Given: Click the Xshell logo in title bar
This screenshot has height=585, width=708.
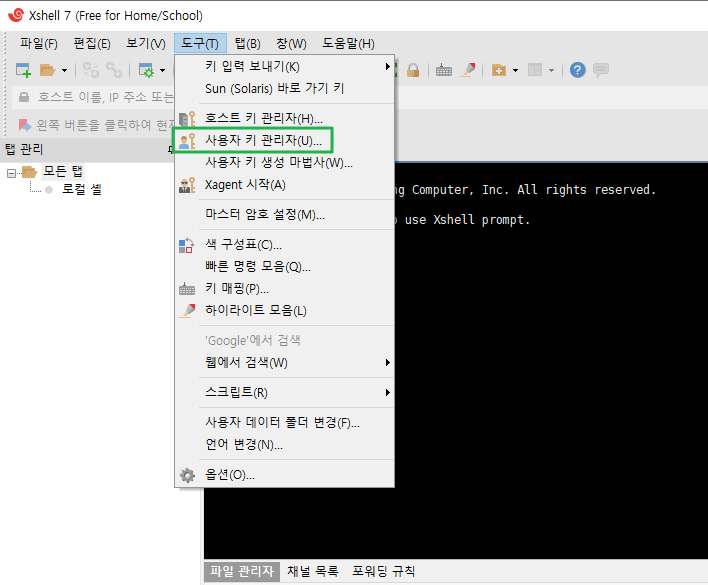Looking at the screenshot, I should tap(16, 15).
